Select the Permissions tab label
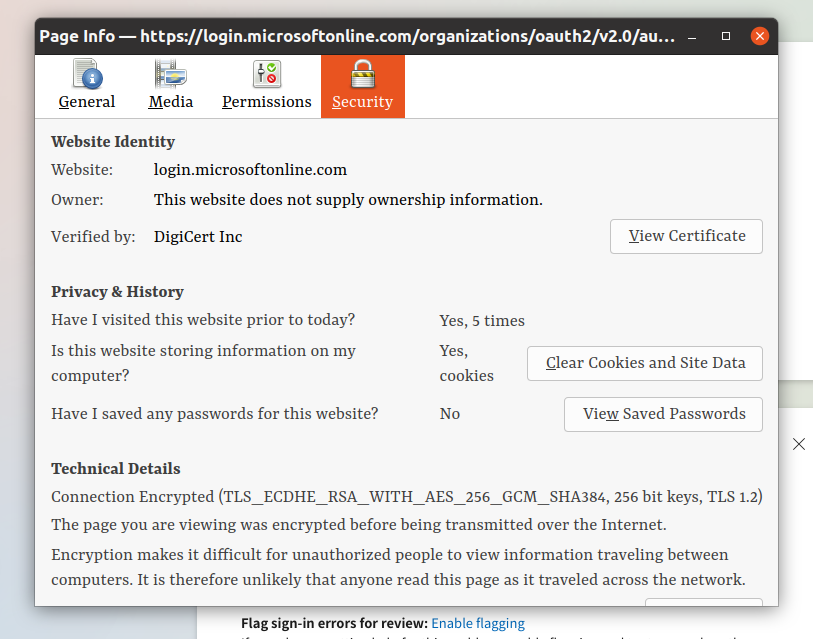813x639 pixels. click(267, 102)
